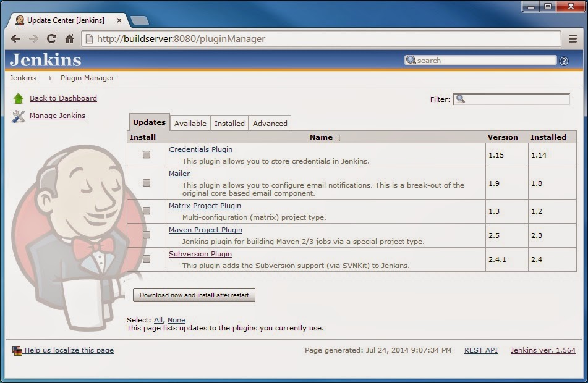Open Help us localize this page

coord(69,350)
